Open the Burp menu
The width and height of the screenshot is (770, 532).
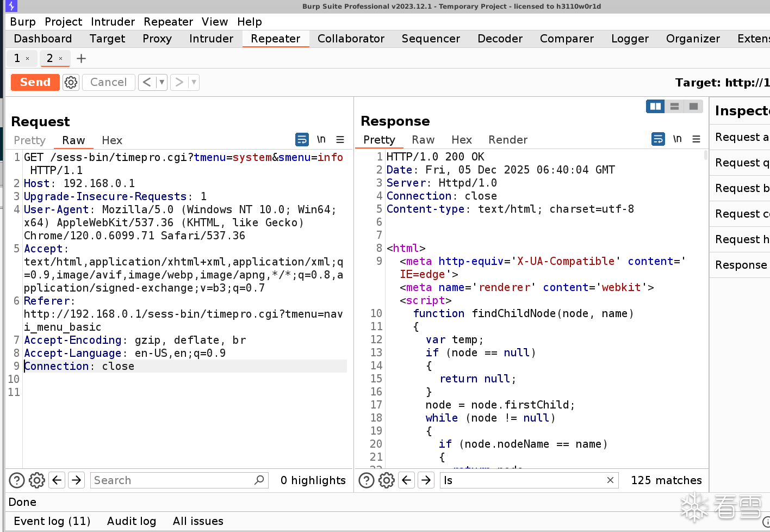point(23,22)
